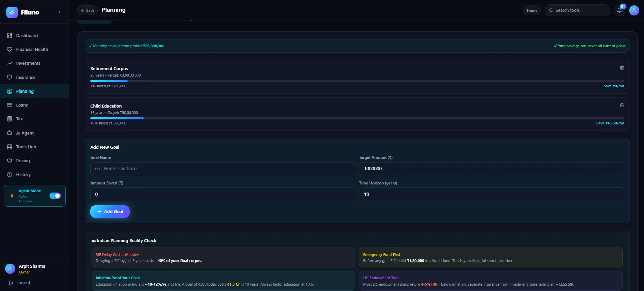Click the Loans card icon
Viewport: 644px width, 291px height.
coord(9,105)
